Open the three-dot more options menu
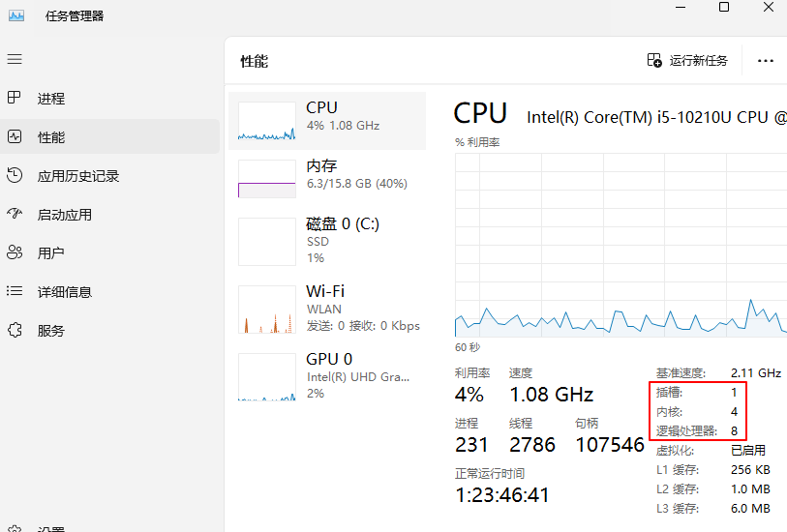Viewport: 787px width, 532px height. tap(766, 61)
